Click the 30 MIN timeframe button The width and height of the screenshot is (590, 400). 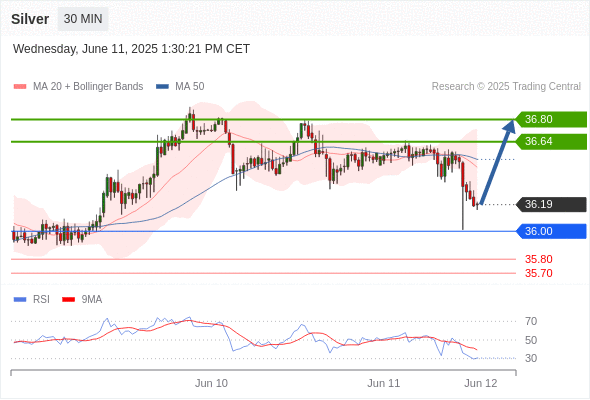83,19
